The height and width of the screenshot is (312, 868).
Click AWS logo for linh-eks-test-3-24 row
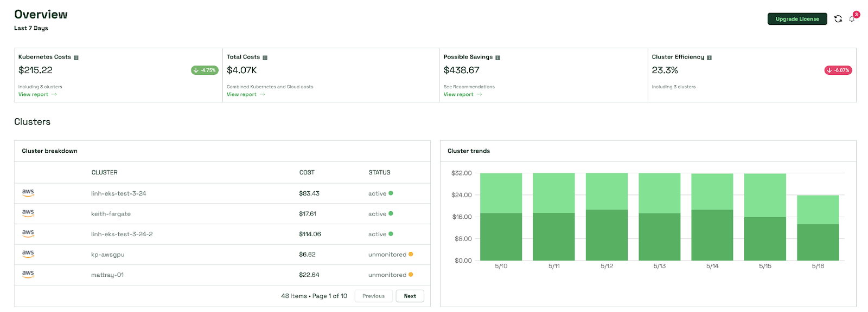pos(28,193)
